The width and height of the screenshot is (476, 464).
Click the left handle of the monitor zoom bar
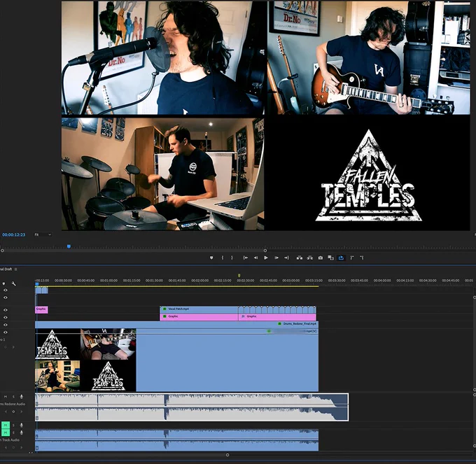(2, 251)
